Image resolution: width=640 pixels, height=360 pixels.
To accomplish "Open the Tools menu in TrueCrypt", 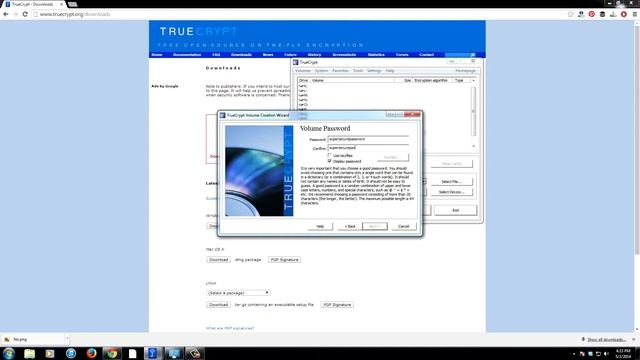I will tap(358, 71).
